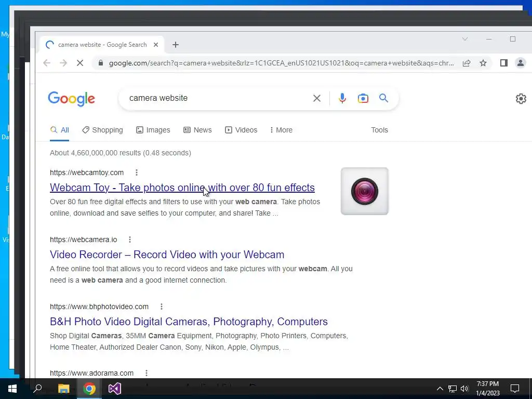
Task: Clear the search box text
Action: pyautogui.click(x=316, y=98)
